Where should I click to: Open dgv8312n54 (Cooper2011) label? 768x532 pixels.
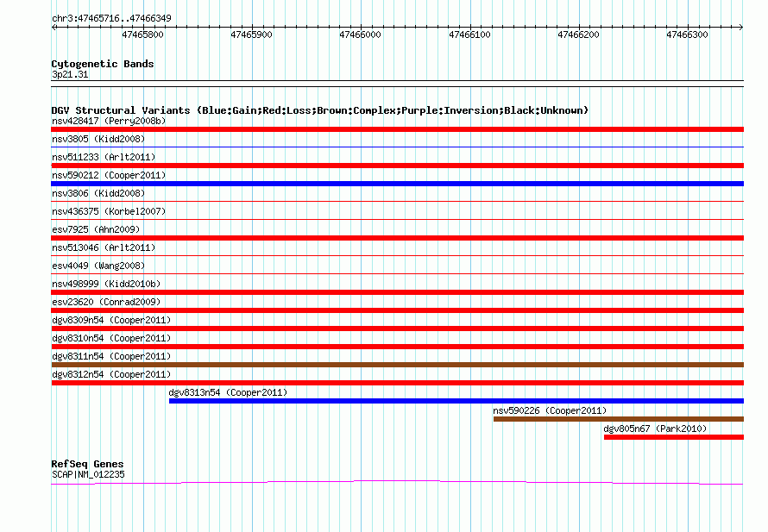[x=111, y=374]
